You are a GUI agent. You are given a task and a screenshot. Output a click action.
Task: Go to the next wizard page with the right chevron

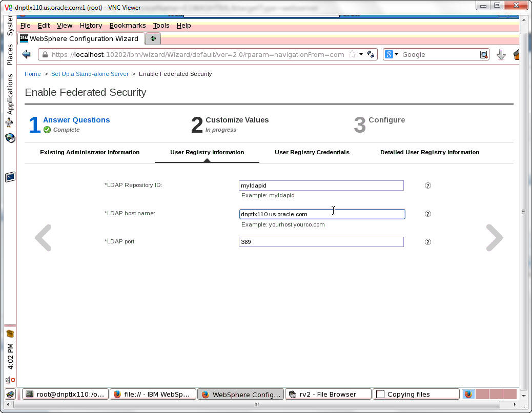pos(495,238)
